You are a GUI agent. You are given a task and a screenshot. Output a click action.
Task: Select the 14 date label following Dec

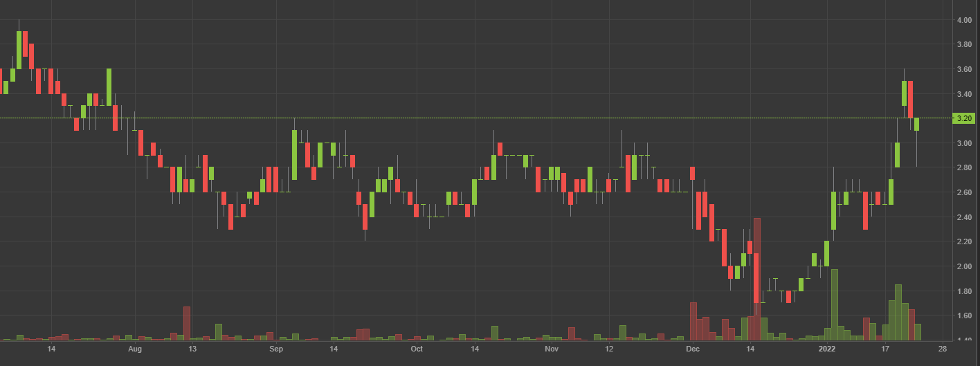(750, 349)
